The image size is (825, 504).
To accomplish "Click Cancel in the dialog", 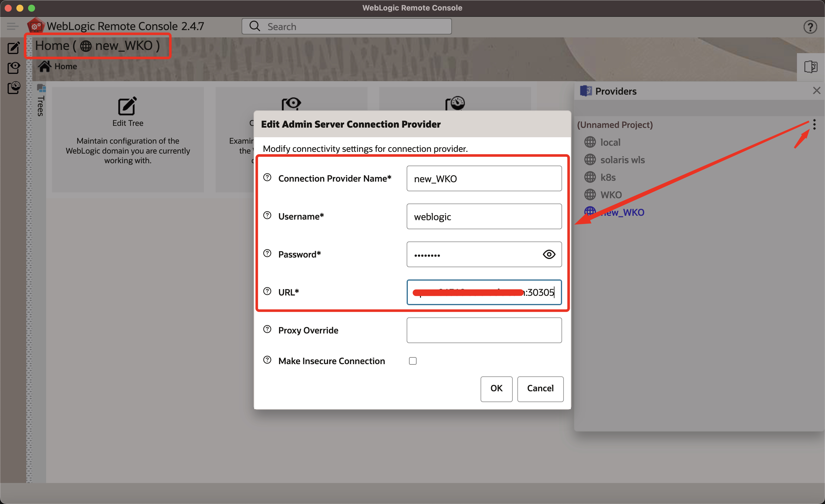I will pyautogui.click(x=540, y=388).
